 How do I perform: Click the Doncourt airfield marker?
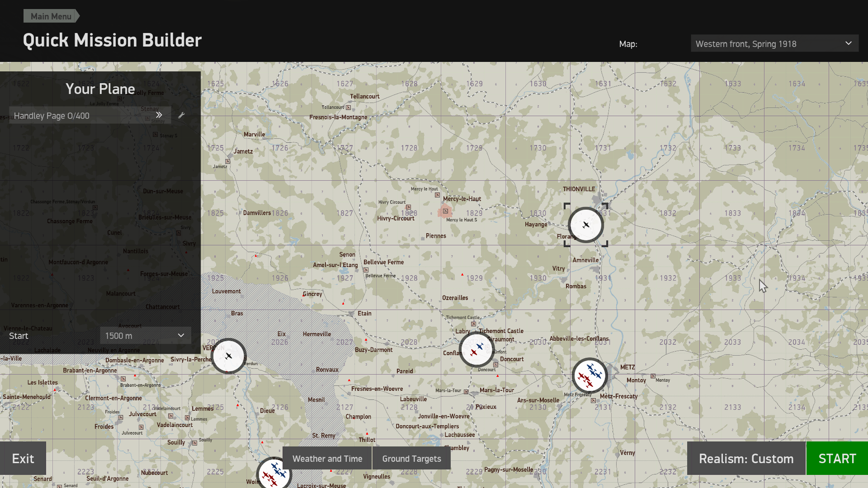495,365
